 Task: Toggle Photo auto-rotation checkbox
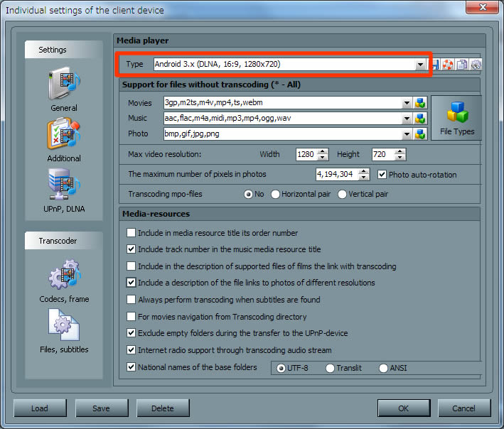point(382,174)
